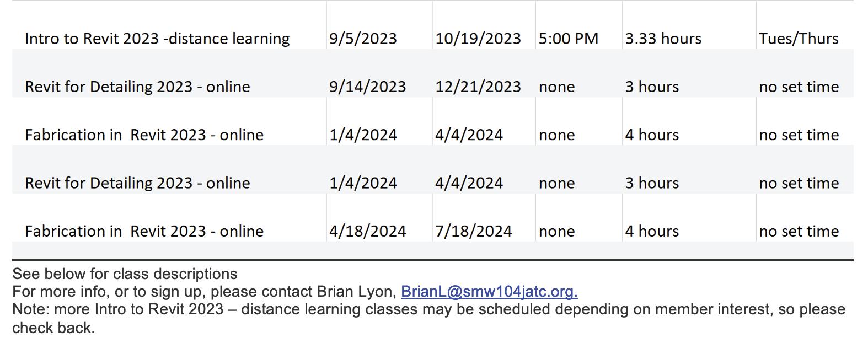Click the 10/19/2023 end date cell
The image size is (868, 343).
(x=478, y=39)
